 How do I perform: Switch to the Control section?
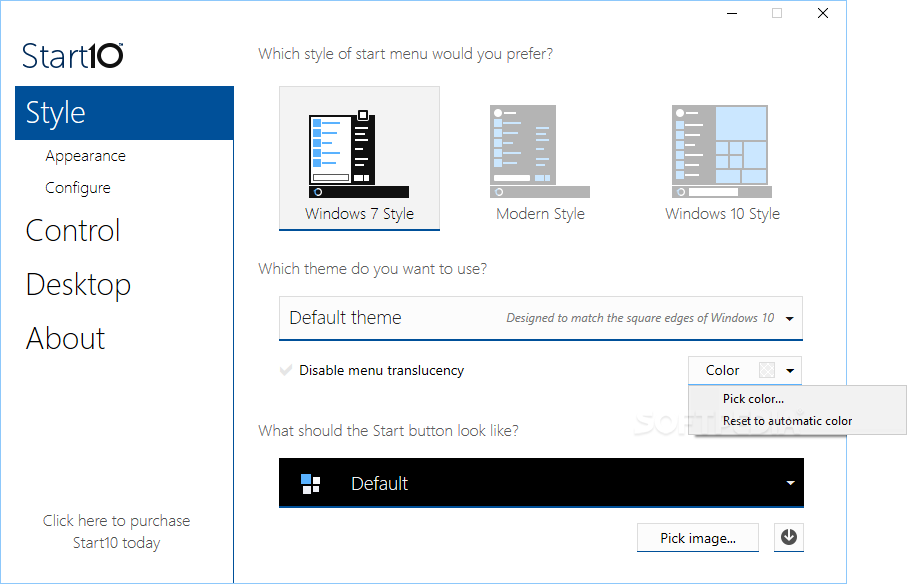pyautogui.click(x=73, y=231)
